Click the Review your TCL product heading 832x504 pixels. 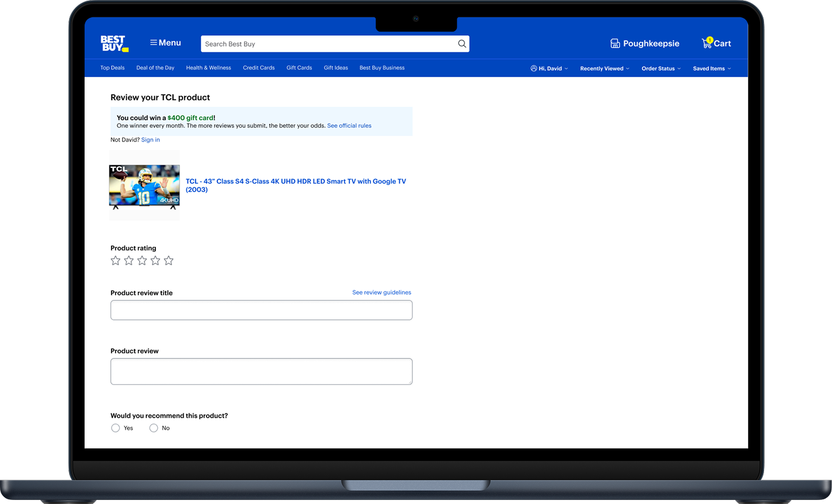click(161, 97)
